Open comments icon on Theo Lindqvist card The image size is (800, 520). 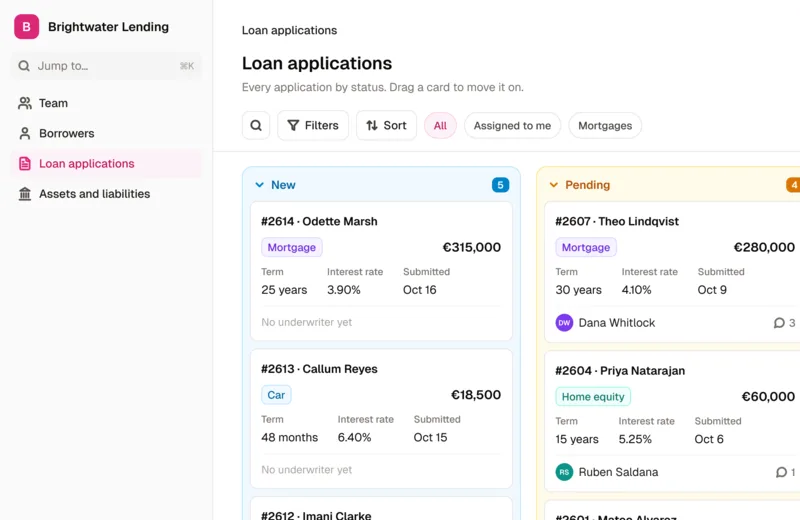coord(779,323)
